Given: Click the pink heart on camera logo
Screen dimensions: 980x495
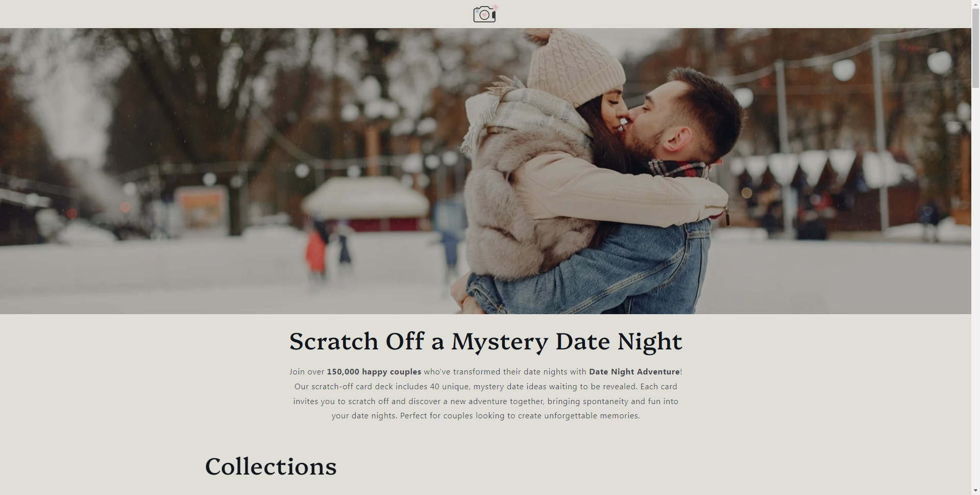Looking at the screenshot, I should click(x=495, y=7).
